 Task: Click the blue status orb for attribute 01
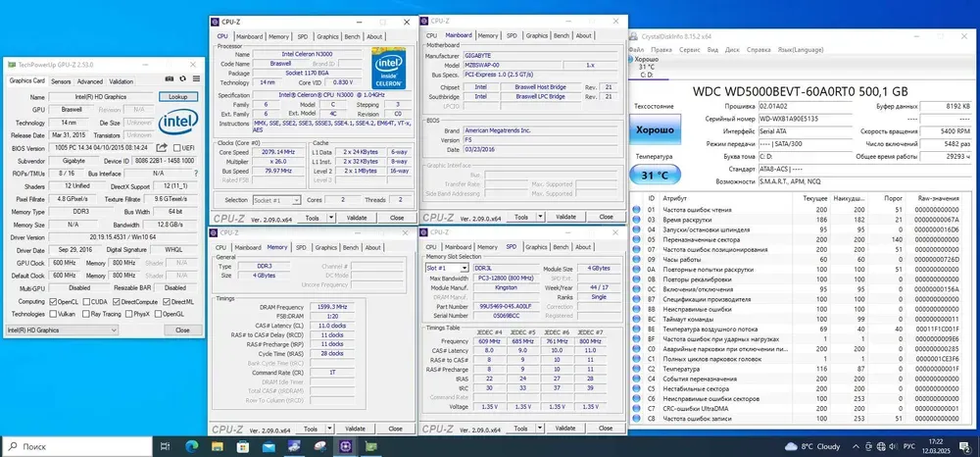tap(636, 210)
